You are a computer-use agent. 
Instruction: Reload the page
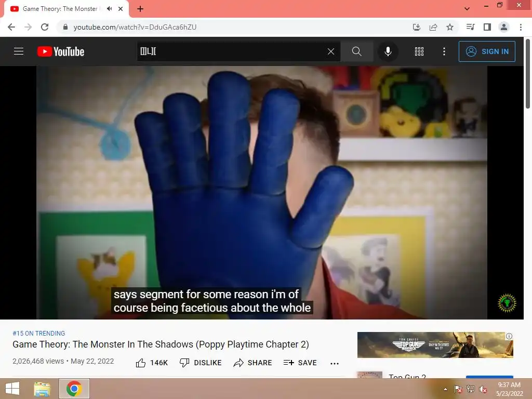(x=45, y=27)
